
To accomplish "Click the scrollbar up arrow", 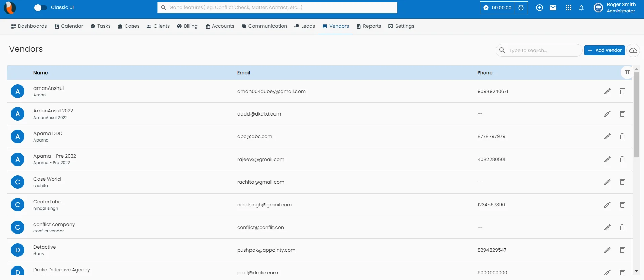I will 636,69.
